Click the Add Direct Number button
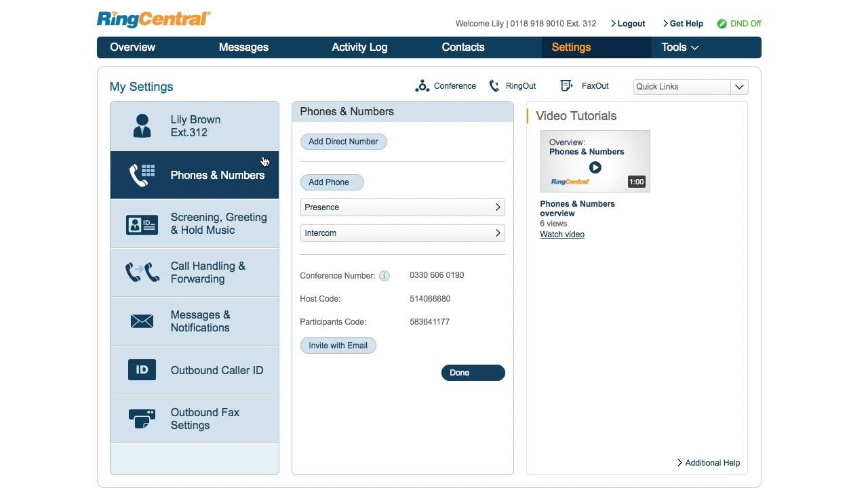Image resolution: width=868 pixels, height=488 pixels. click(x=344, y=142)
